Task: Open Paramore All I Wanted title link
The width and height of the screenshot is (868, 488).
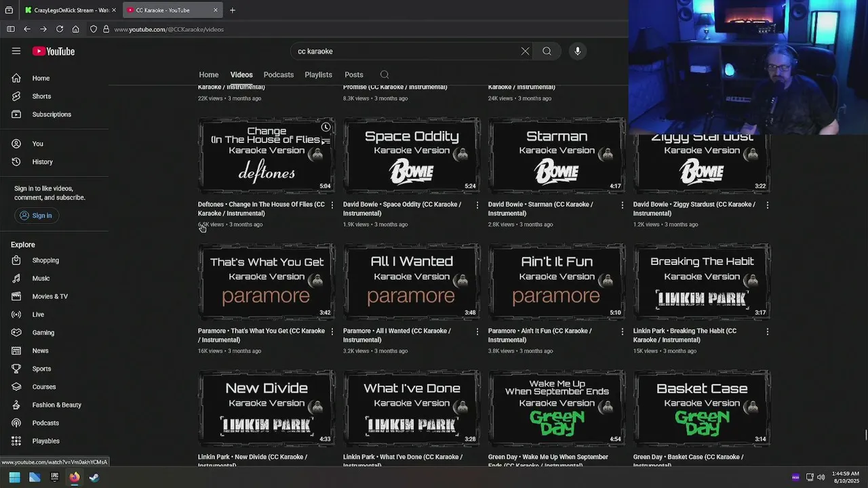Action: 397,335
